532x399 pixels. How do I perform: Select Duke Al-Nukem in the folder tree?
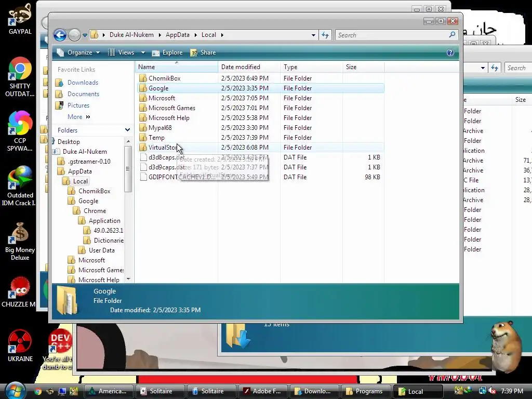pyautogui.click(x=85, y=152)
